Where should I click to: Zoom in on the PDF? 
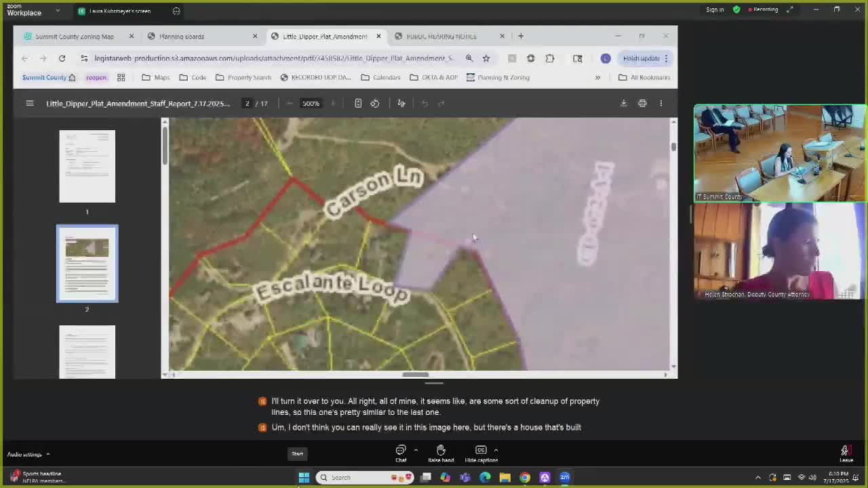pyautogui.click(x=333, y=103)
